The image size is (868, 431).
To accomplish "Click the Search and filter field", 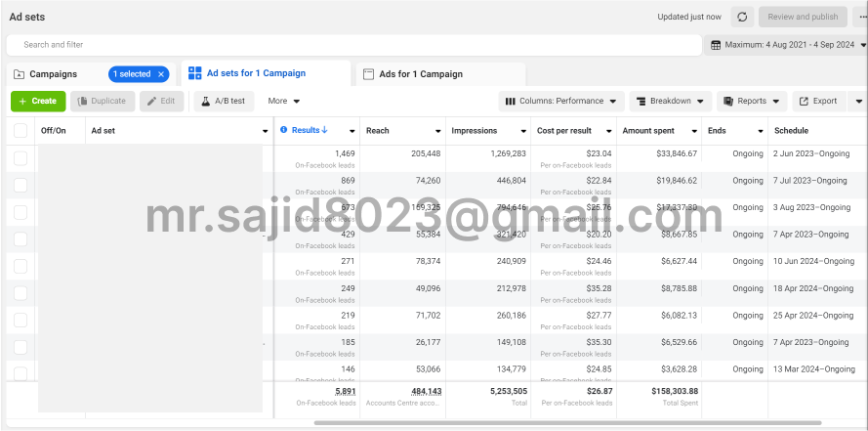I will pos(351,45).
